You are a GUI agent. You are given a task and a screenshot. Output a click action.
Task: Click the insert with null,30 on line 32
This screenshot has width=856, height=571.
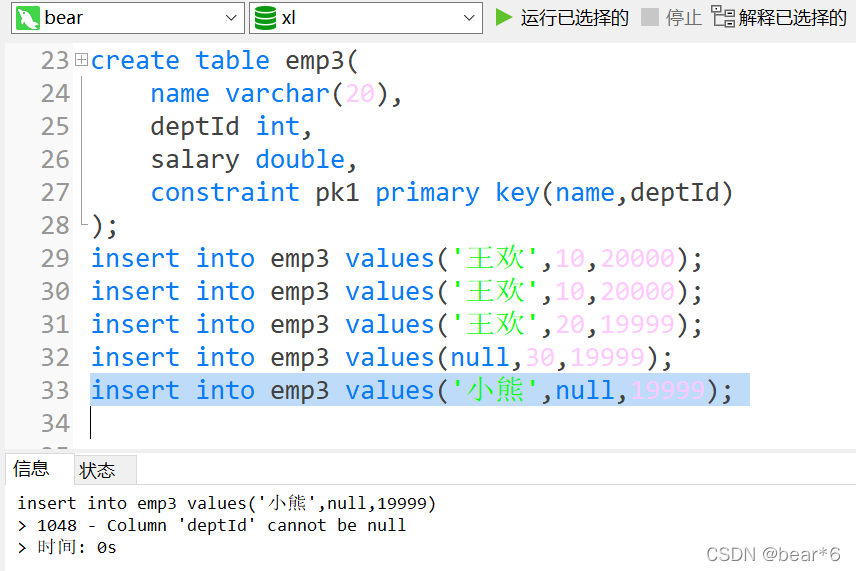pos(382,358)
